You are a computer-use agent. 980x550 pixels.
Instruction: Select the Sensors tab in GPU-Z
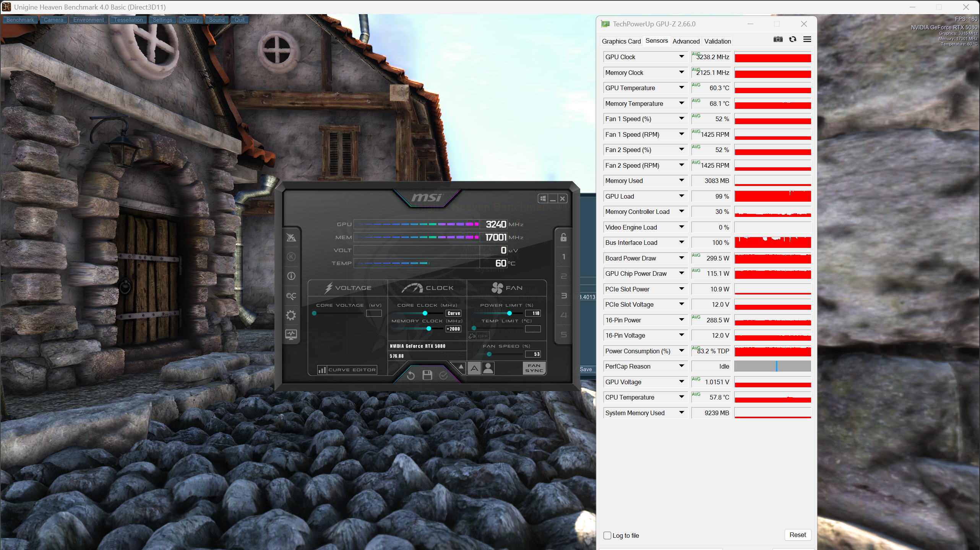tap(657, 41)
